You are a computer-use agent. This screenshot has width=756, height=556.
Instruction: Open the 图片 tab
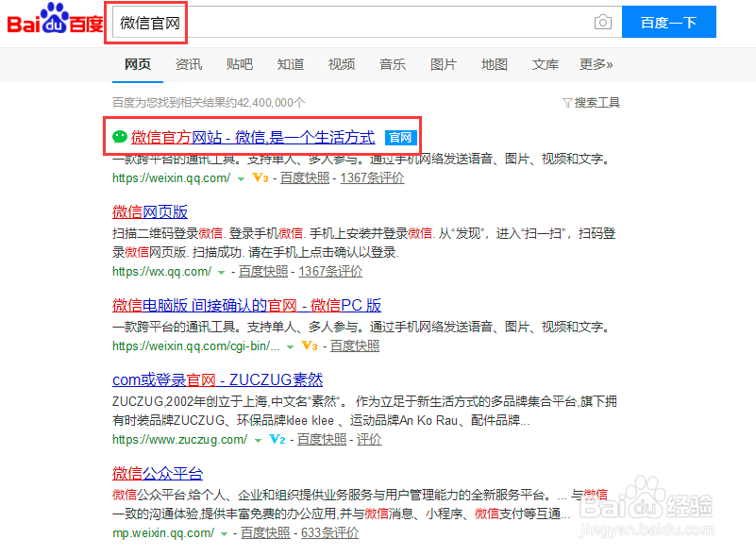pos(443,64)
